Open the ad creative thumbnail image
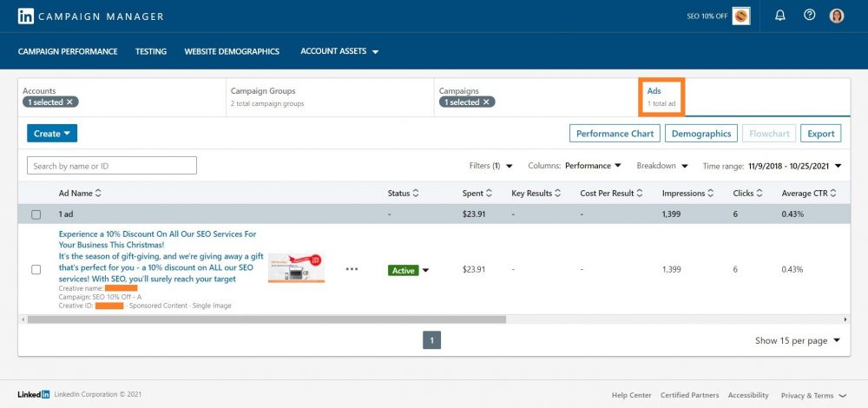This screenshot has width=868, height=408. tap(296, 268)
